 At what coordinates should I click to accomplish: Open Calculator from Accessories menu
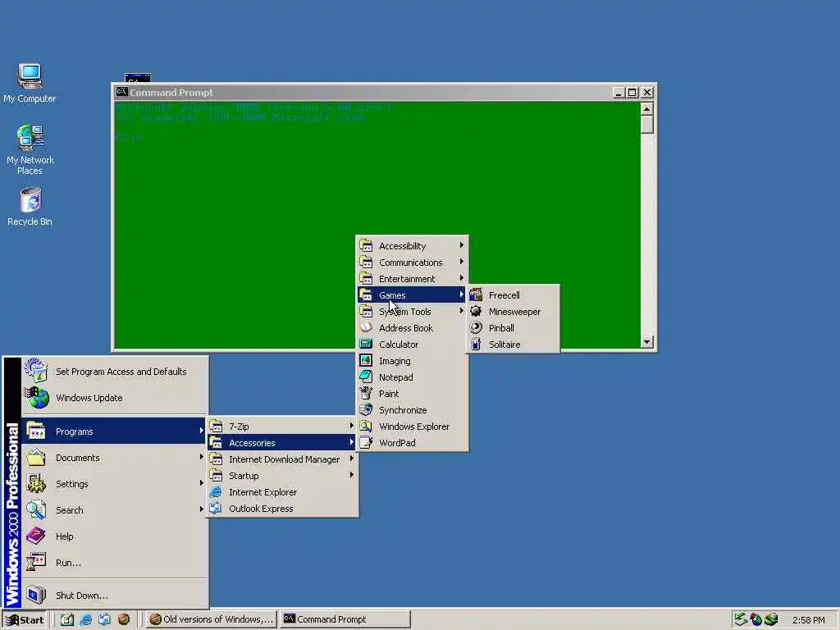412,345
